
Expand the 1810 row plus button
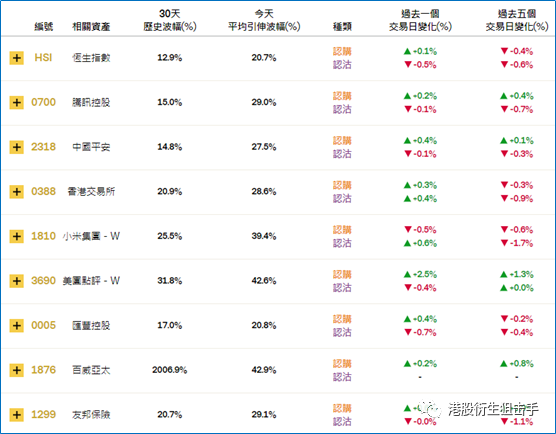(x=17, y=237)
